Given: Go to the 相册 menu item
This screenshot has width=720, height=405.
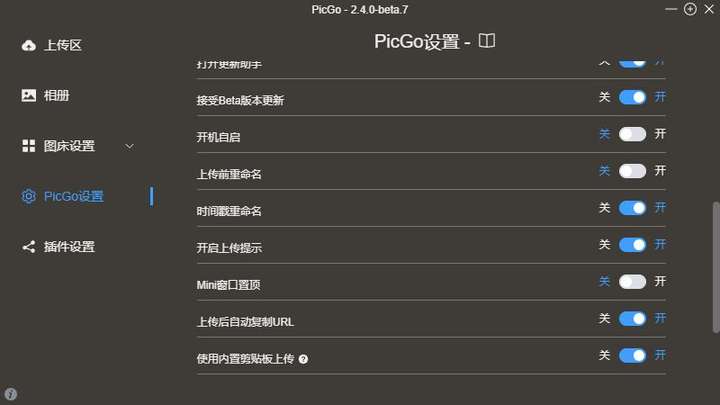Looking at the screenshot, I should point(56,96).
